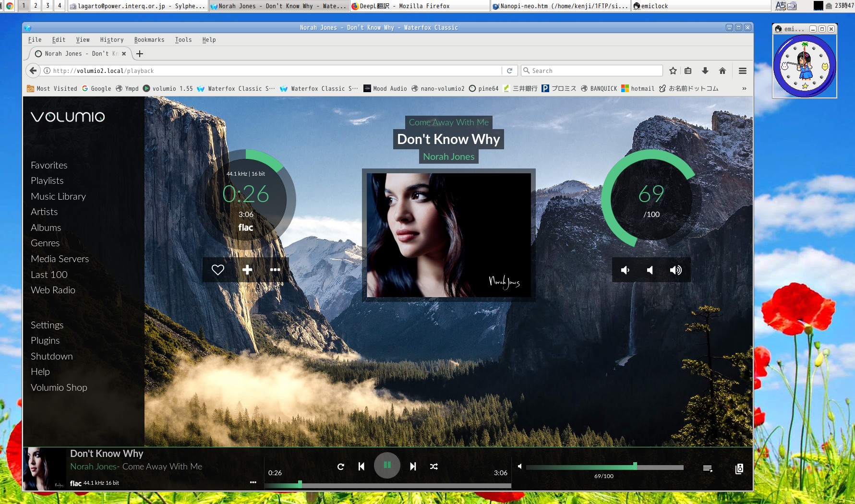The width and height of the screenshot is (855, 504).
Task: Go to the previous track
Action: pos(361,467)
